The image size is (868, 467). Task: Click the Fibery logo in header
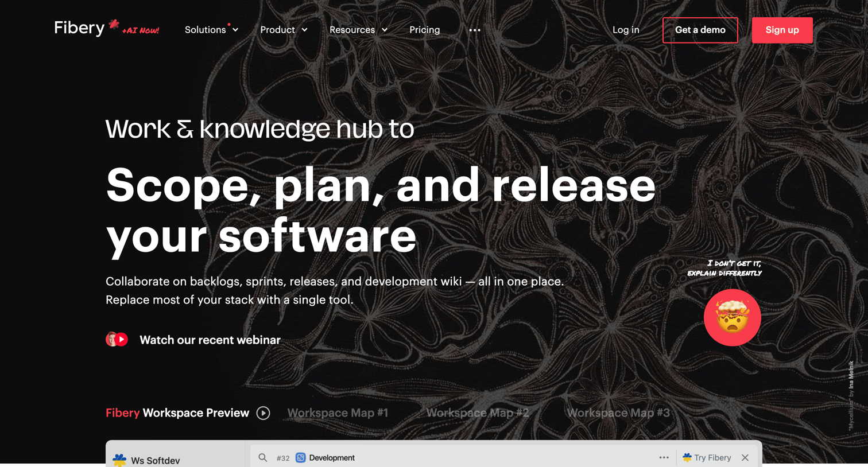point(86,28)
